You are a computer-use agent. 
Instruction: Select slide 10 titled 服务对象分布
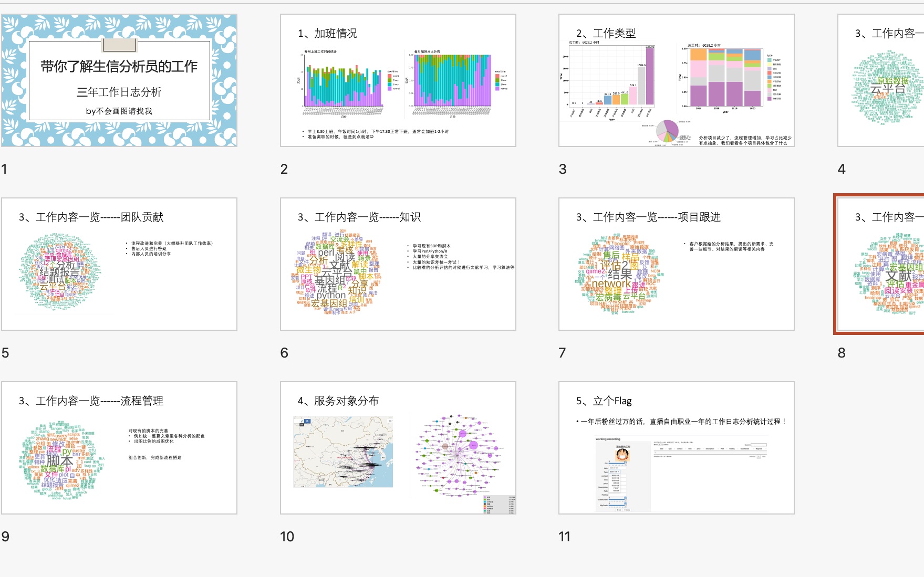click(398, 448)
